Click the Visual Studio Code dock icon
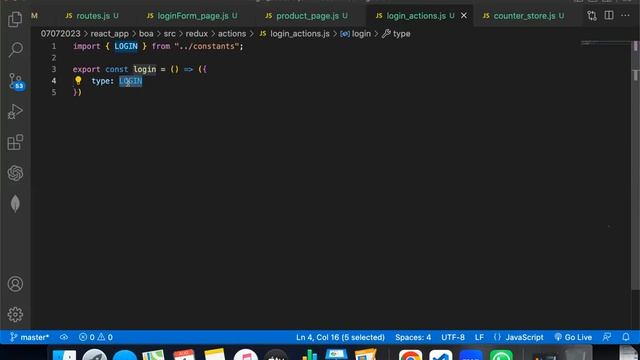This screenshot has height=360, width=640. pos(441,356)
